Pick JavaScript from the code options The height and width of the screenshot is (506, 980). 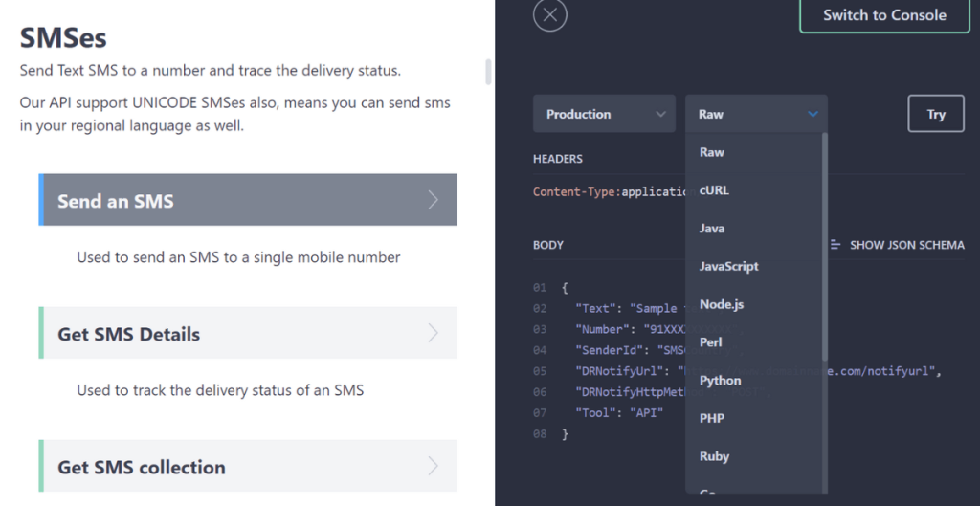pyautogui.click(x=728, y=266)
